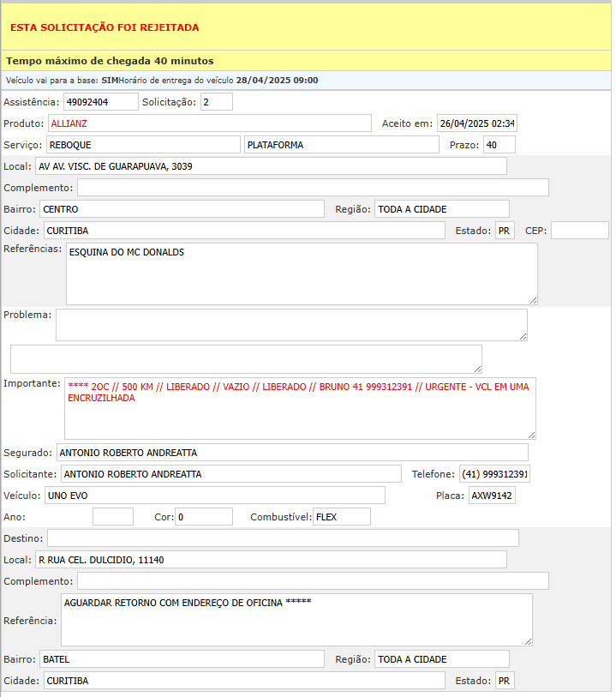
Task: Click the Referências text area
Action: [x=302, y=273]
